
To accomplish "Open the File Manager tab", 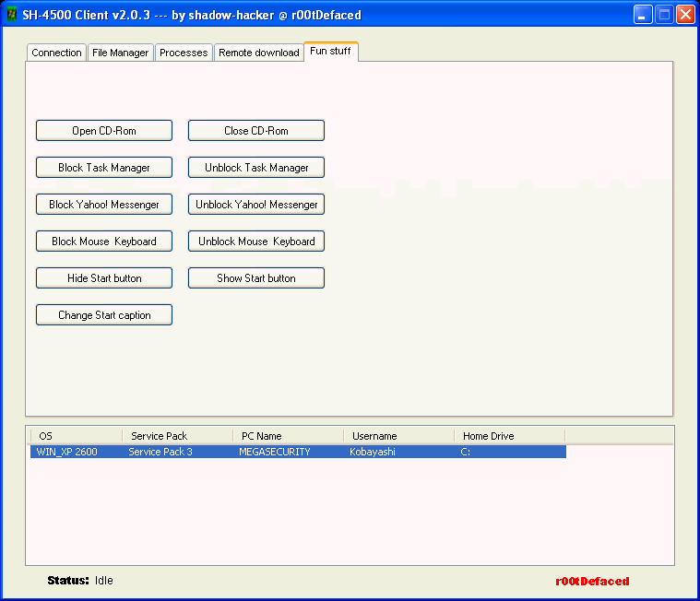I will (120, 53).
